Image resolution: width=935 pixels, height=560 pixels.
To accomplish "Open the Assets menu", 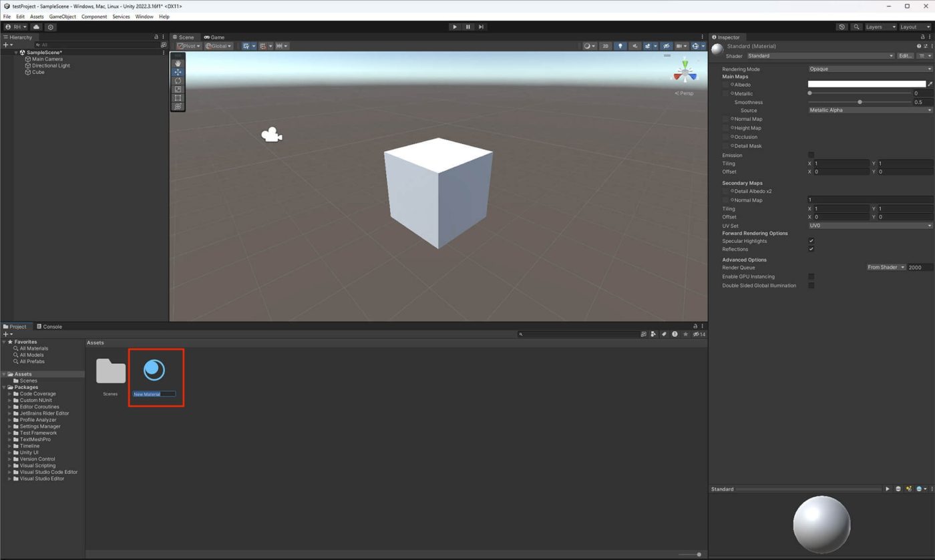I will 37,17.
